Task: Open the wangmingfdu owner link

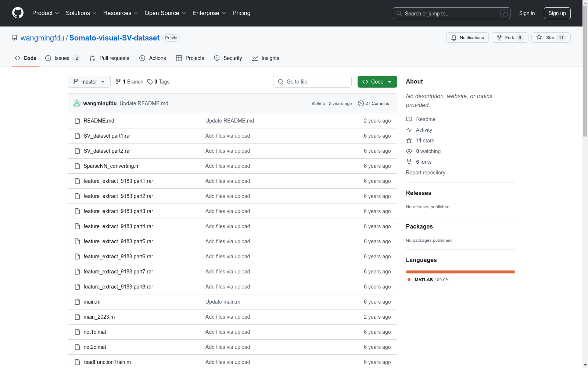Action: [42, 38]
